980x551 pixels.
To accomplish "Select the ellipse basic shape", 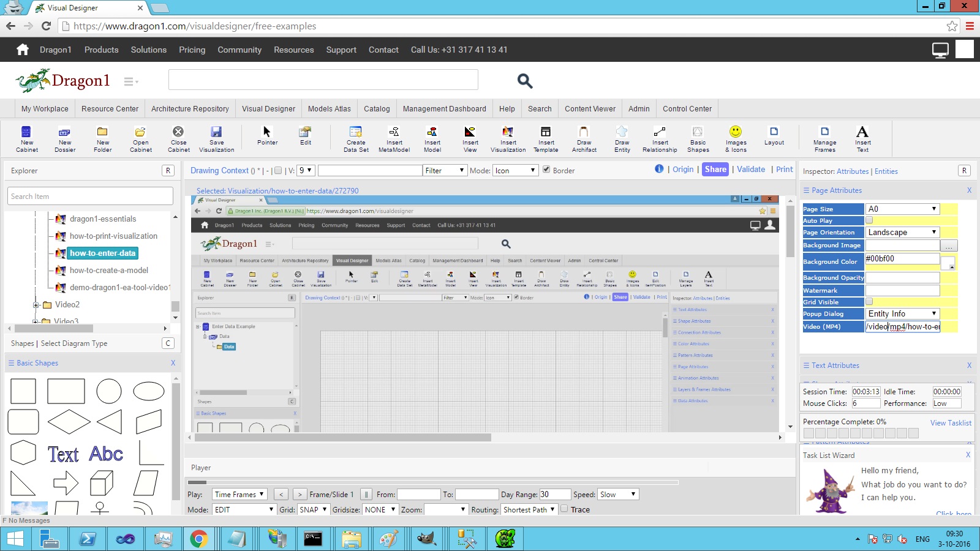I will pos(149,391).
